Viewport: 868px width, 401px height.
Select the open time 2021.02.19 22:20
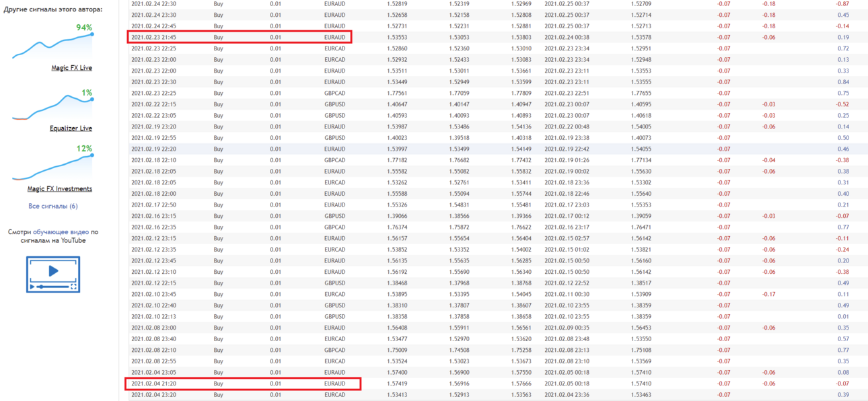click(x=153, y=149)
